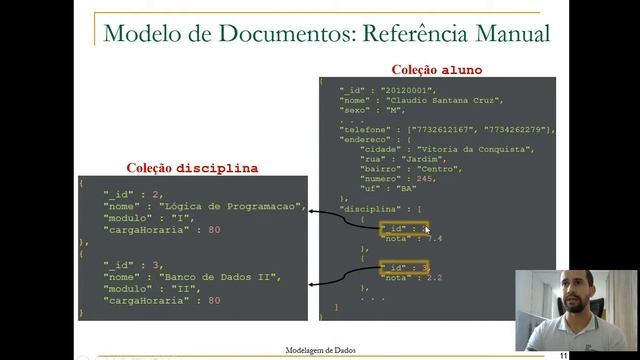Click the "Modelagem de Dados" footer text

320,350
